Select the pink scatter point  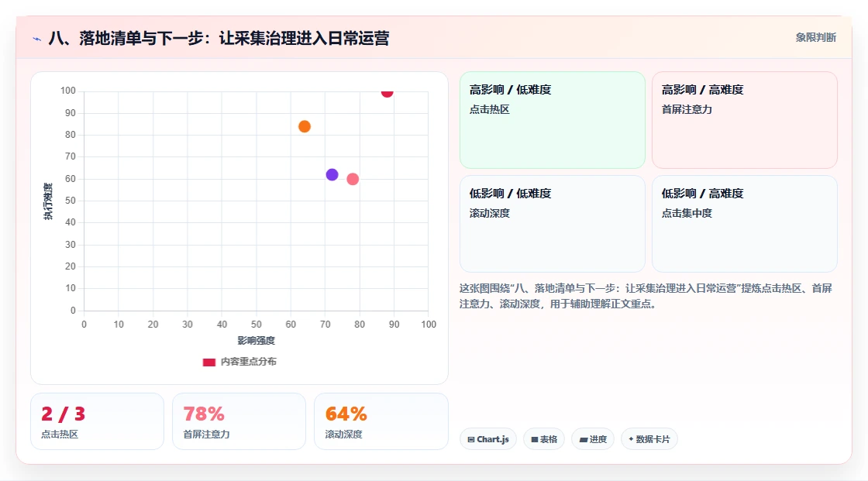pyautogui.click(x=353, y=180)
